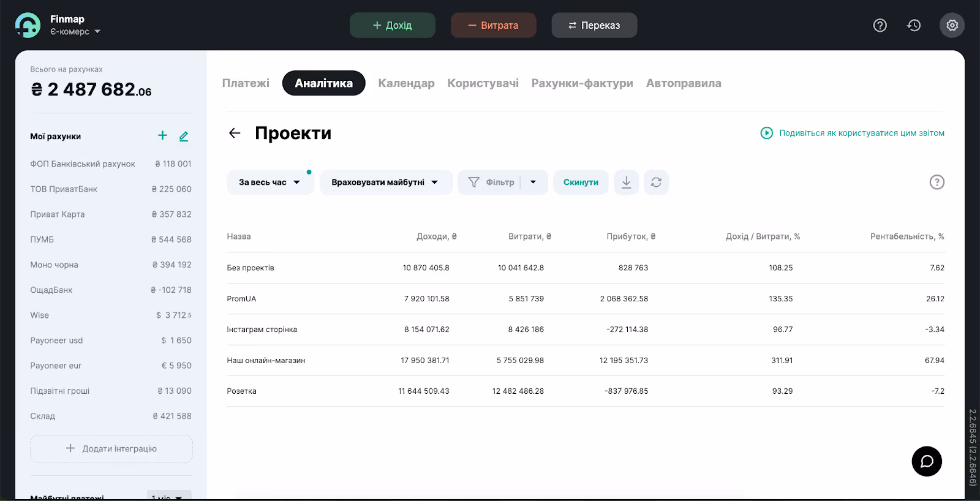Refresh the report data

(656, 182)
